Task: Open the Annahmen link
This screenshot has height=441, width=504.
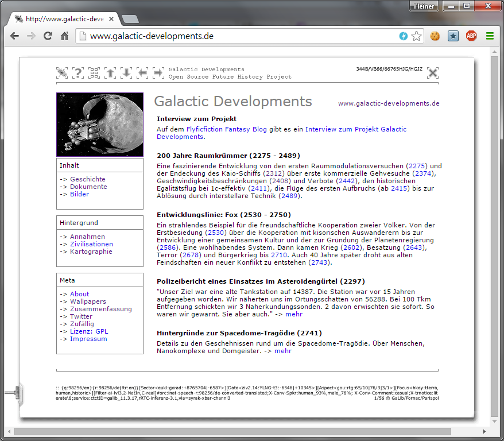Action: 87,237
